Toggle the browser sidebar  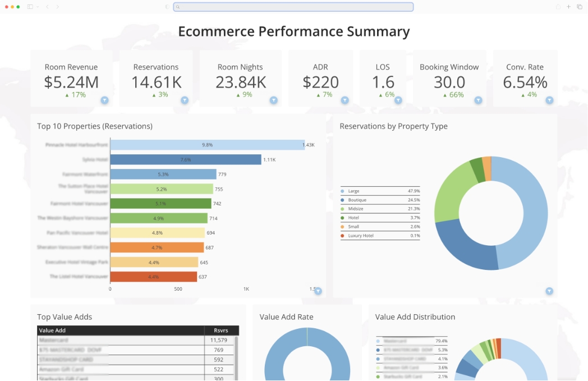coord(30,7)
